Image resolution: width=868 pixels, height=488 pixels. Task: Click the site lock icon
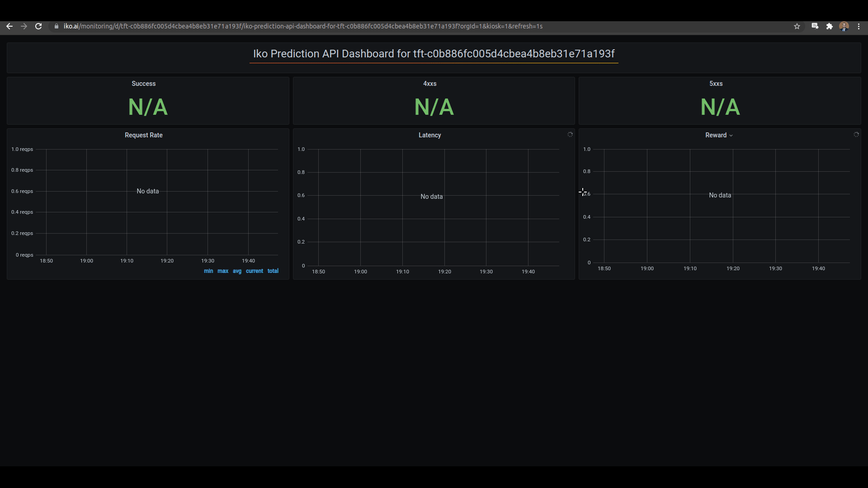pos(57,26)
